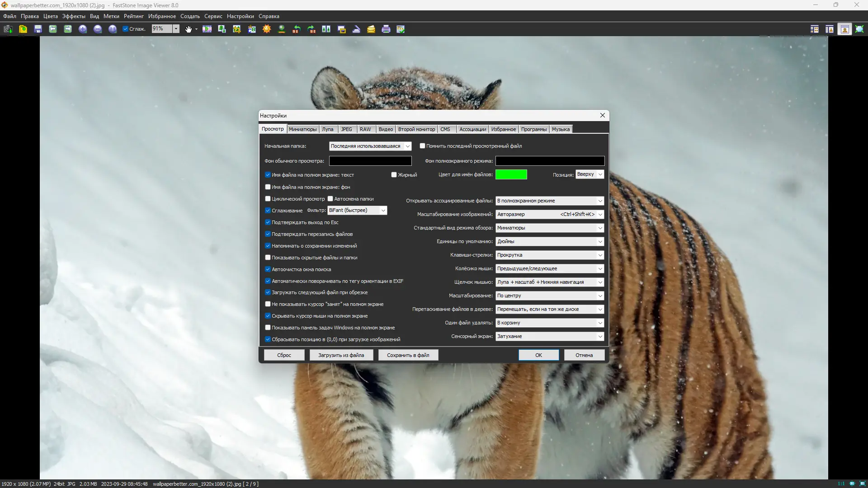Expand the Колёсико мыши dropdown
The height and width of the screenshot is (488, 868).
click(550, 268)
